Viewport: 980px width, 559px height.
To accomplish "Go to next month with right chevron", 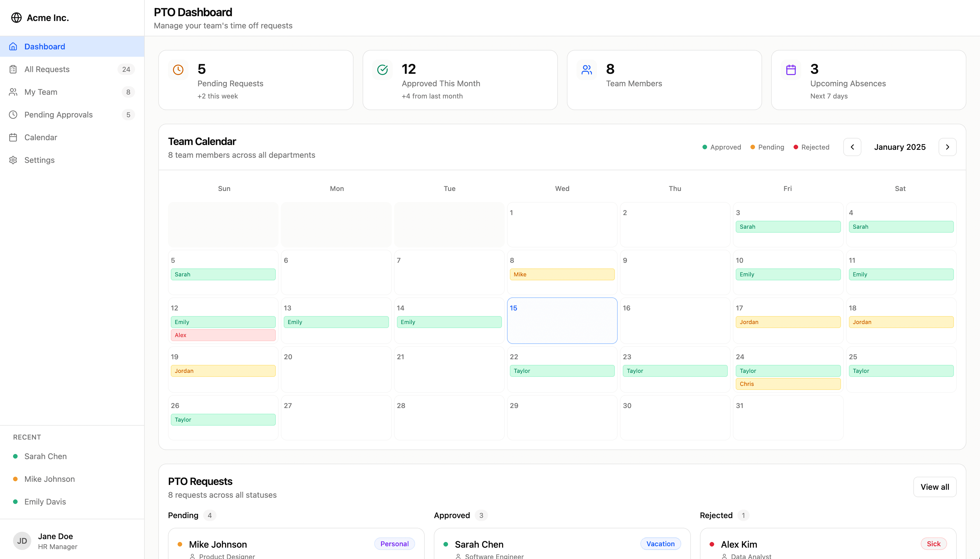I will click(x=947, y=147).
